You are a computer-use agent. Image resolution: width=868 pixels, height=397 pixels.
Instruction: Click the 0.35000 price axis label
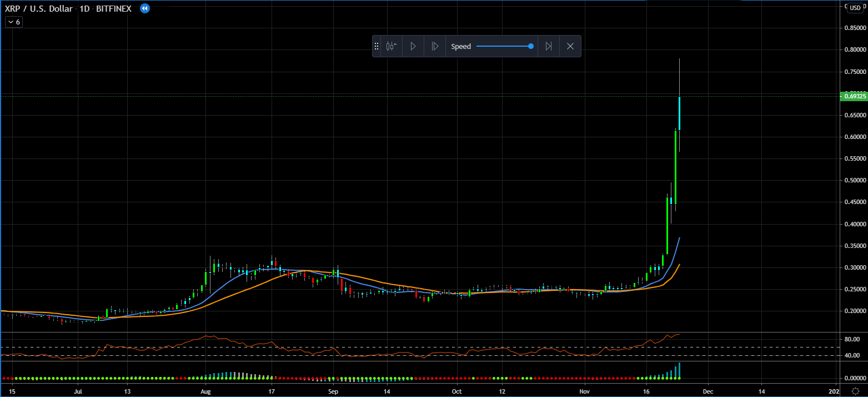(855, 246)
